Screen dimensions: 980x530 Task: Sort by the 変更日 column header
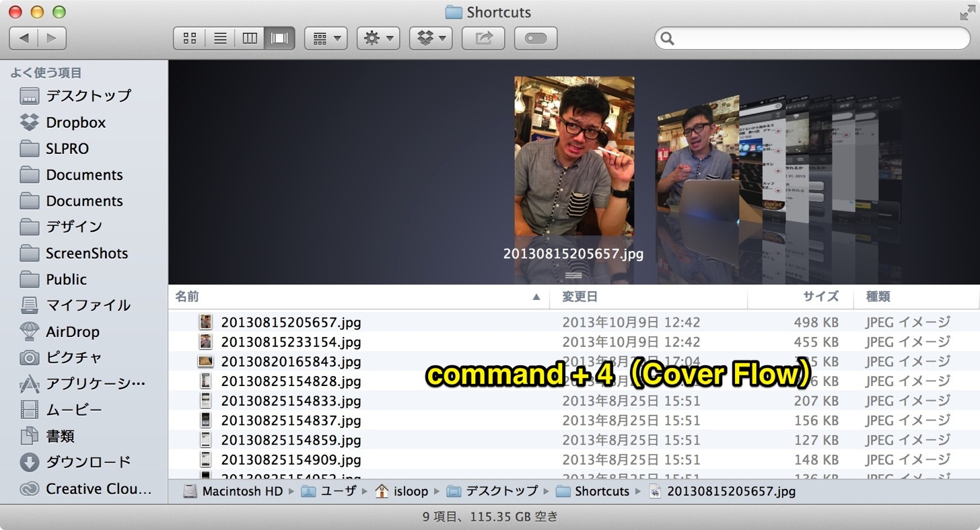[x=649, y=297]
